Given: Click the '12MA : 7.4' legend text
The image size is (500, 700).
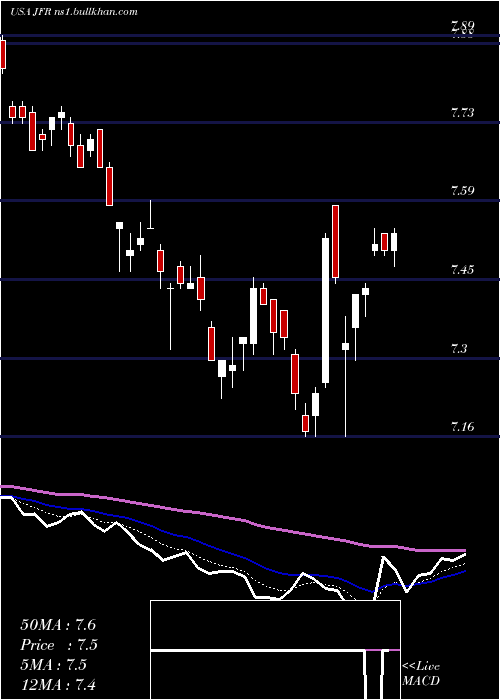Looking at the screenshot, I should (x=58, y=684).
